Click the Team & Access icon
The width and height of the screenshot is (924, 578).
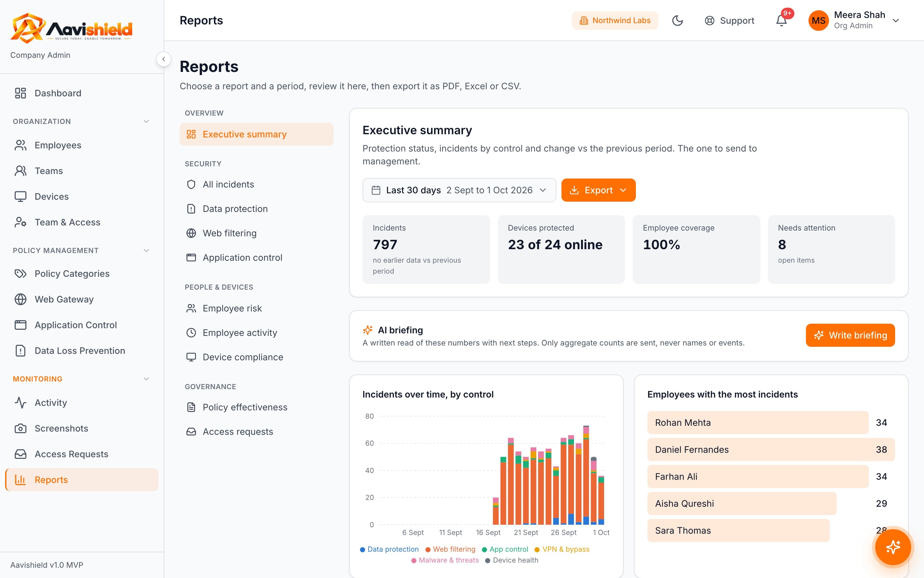[x=21, y=222]
